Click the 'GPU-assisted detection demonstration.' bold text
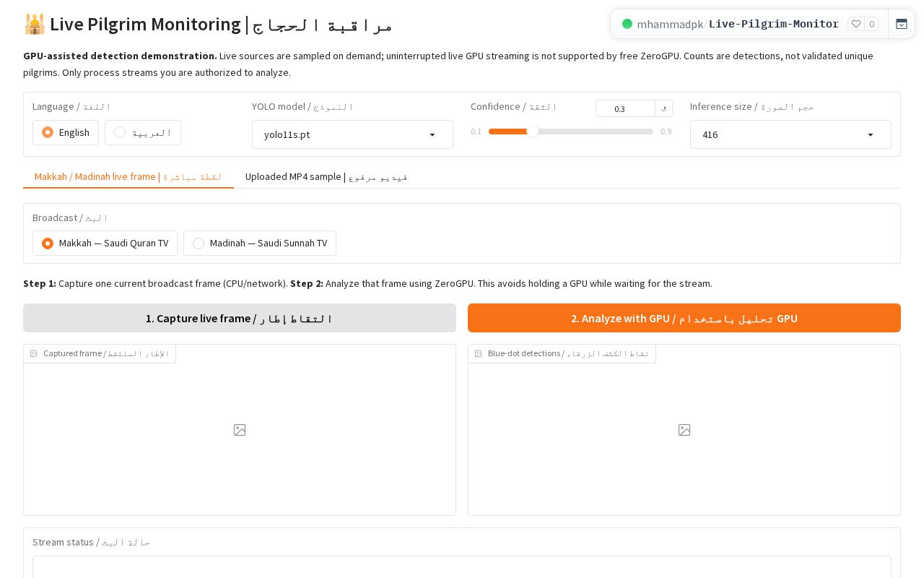Viewport: 924px width, 578px height. [120, 56]
